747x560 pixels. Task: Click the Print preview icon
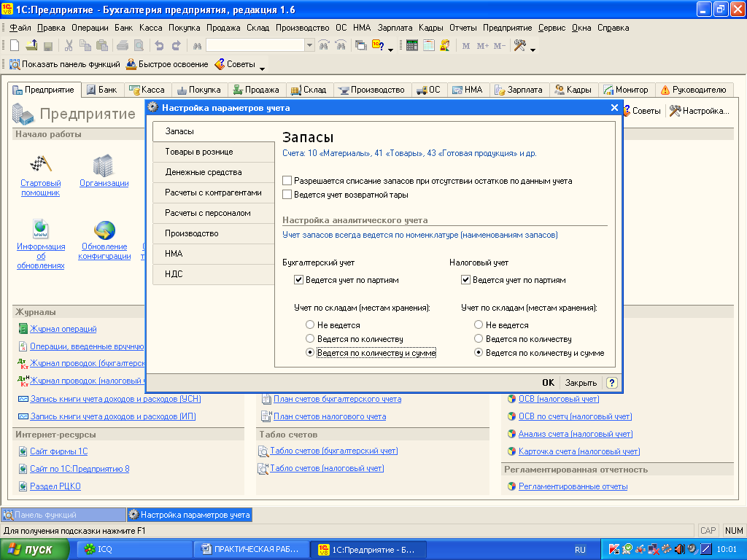(139, 46)
